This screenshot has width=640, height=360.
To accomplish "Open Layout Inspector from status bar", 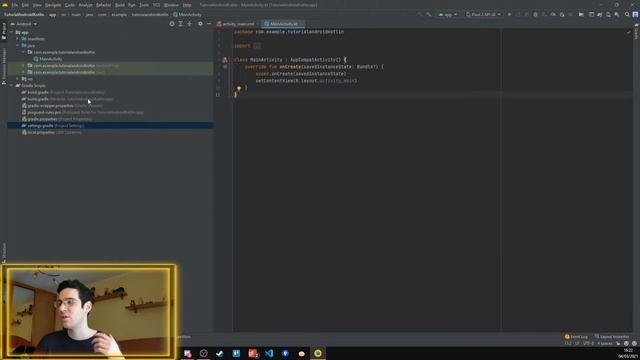I will pyautogui.click(x=611, y=337).
